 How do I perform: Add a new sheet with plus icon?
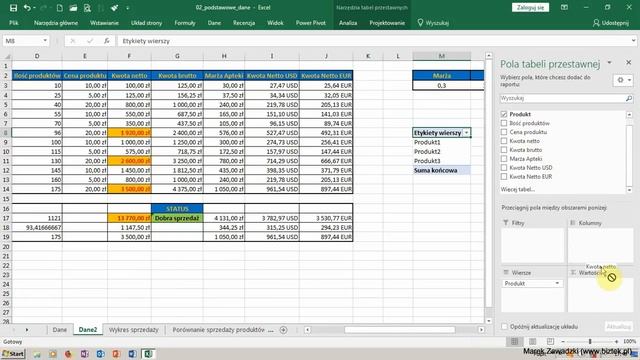[283, 330]
